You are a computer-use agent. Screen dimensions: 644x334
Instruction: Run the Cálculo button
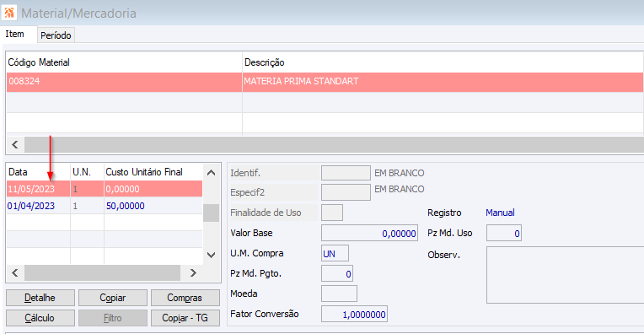pyautogui.click(x=40, y=318)
